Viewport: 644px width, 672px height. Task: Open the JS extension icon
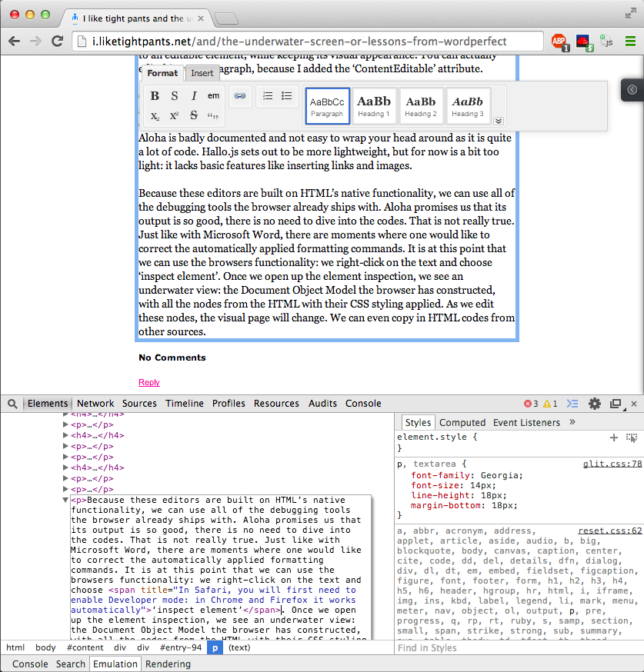(x=606, y=42)
